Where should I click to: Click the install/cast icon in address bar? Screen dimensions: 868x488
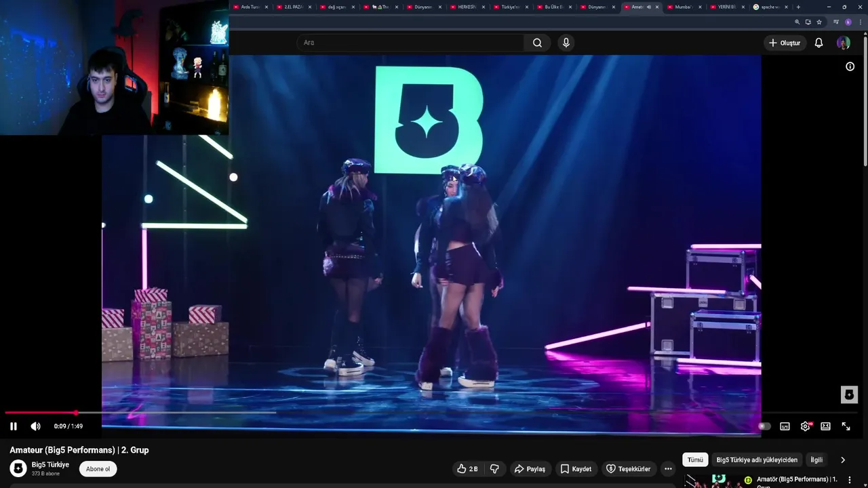click(x=808, y=22)
